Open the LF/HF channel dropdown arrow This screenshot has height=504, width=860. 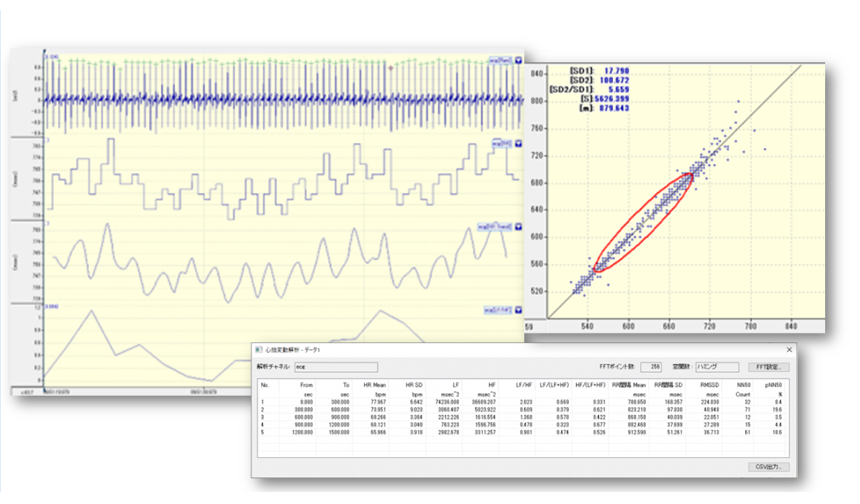(x=518, y=310)
